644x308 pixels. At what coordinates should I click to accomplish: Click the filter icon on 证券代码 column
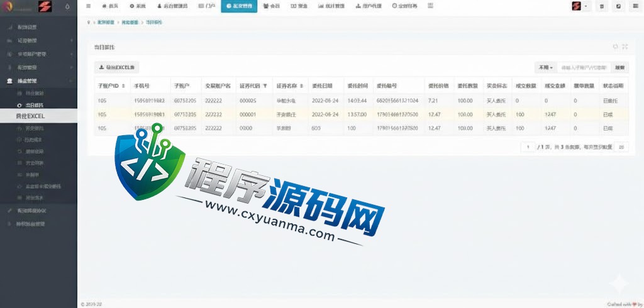pos(265,86)
